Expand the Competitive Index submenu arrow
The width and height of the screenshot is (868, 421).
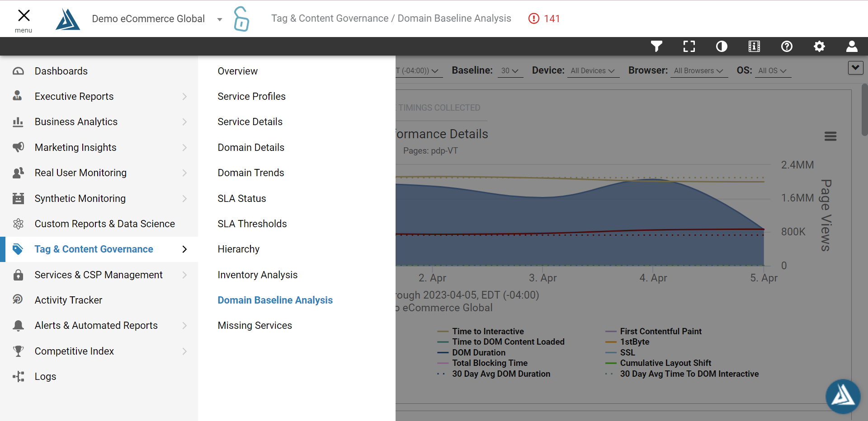(x=184, y=351)
